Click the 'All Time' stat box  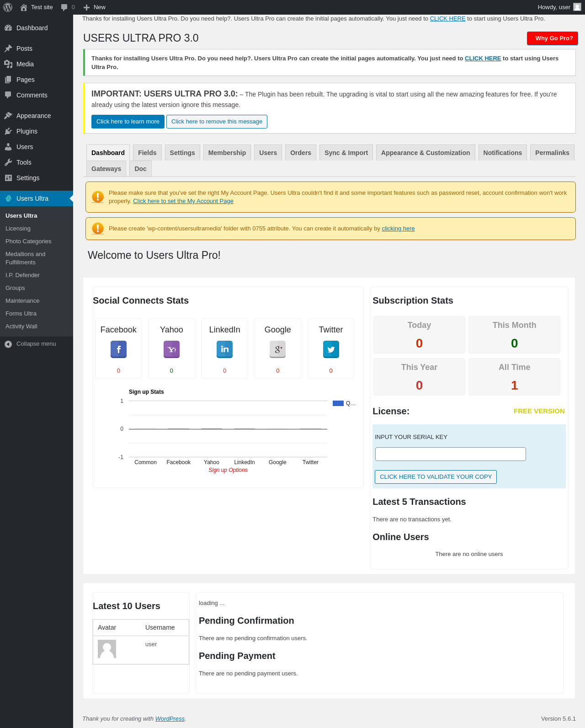coord(514,377)
